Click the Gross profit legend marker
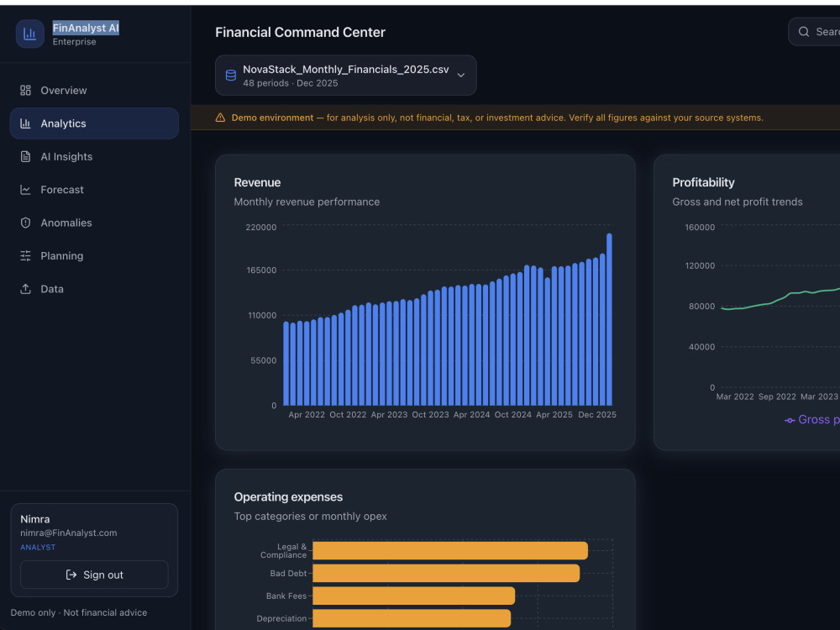Viewport: 840px width, 630px height. [790, 421]
